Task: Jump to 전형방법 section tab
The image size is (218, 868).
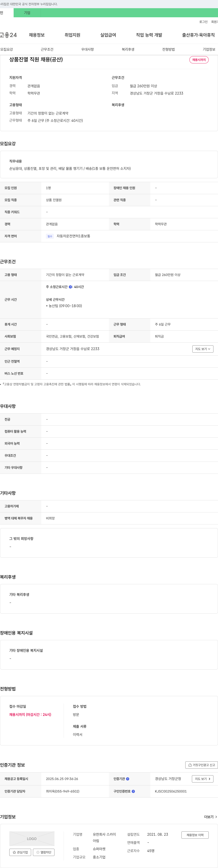Action: [x=168, y=49]
